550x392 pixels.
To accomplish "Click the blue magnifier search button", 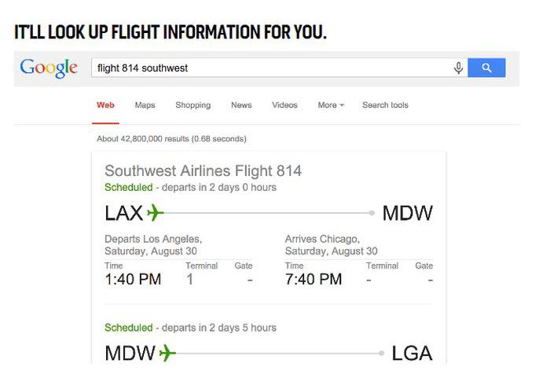I will coord(486,68).
